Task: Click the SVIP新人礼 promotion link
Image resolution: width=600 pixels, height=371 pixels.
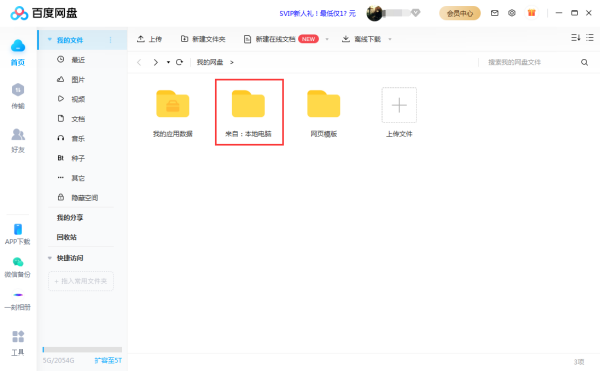Action: [317, 14]
